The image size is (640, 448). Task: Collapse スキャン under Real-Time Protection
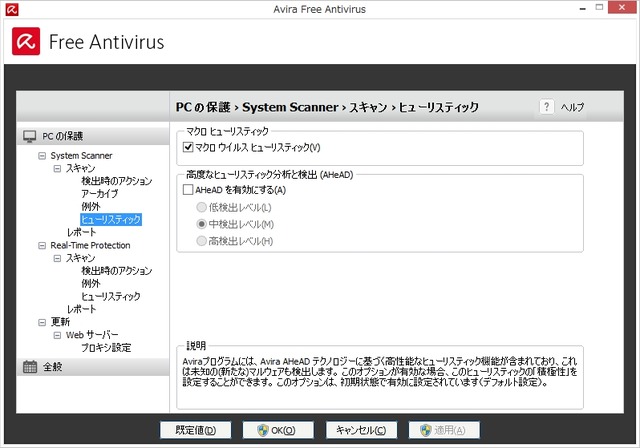tap(57, 258)
